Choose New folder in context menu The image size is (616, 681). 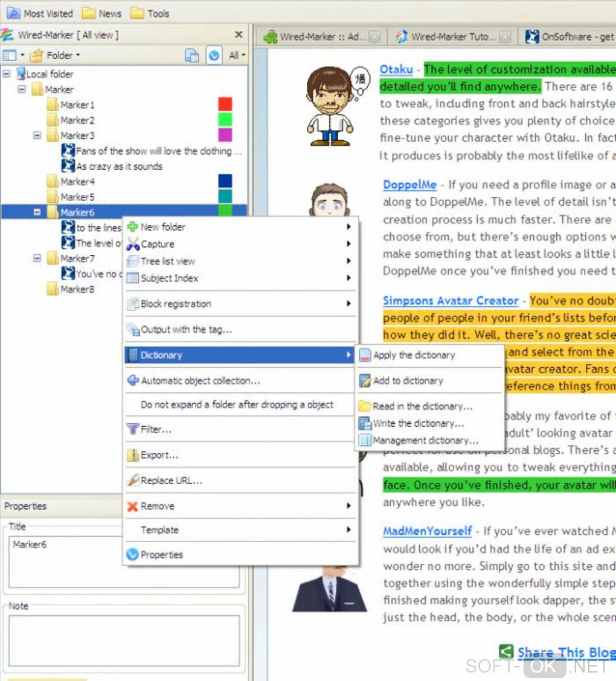240,227
